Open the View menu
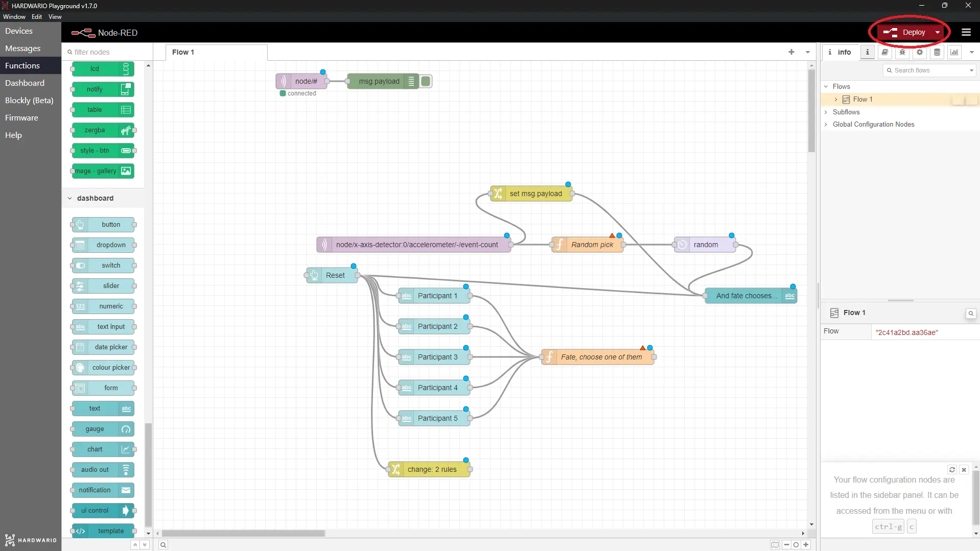Screen dimensions: 980x551 coord(55,17)
